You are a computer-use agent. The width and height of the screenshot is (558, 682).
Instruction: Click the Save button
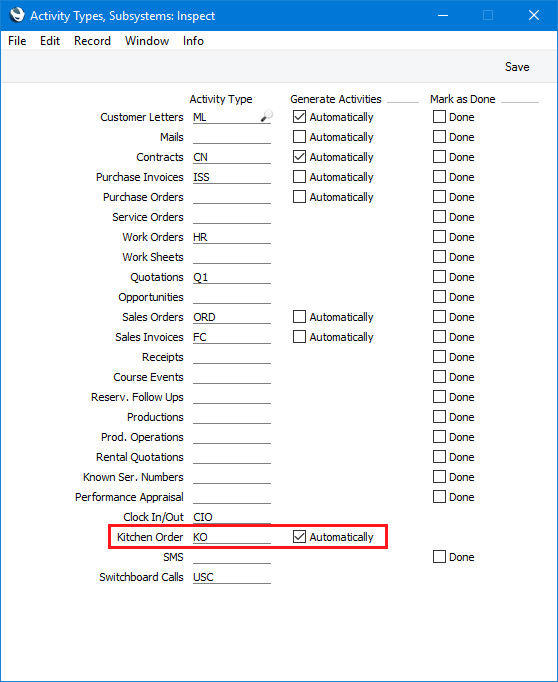[517, 67]
